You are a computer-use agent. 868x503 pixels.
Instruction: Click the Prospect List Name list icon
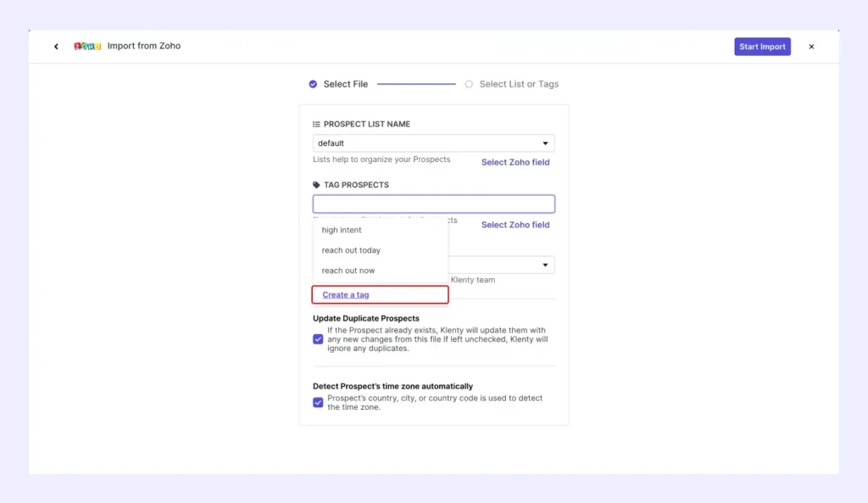coord(316,124)
